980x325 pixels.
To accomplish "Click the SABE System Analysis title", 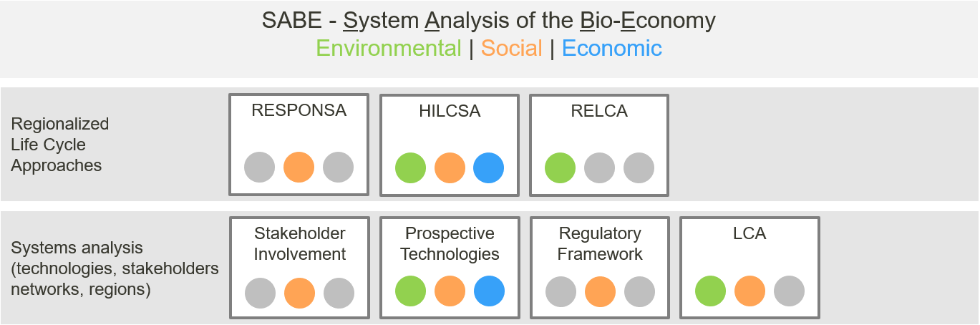I will click(489, 21).
